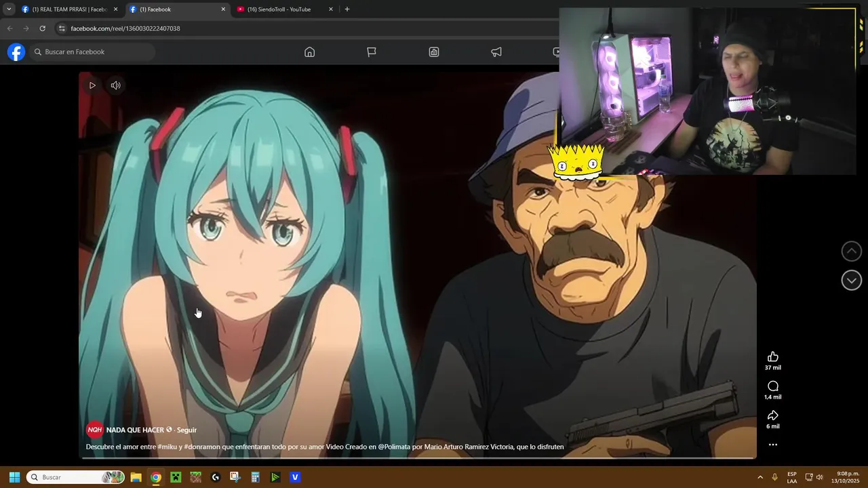Click the facebook.com/reel address bar URL
Screen dimensions: 868x488
pos(125,28)
